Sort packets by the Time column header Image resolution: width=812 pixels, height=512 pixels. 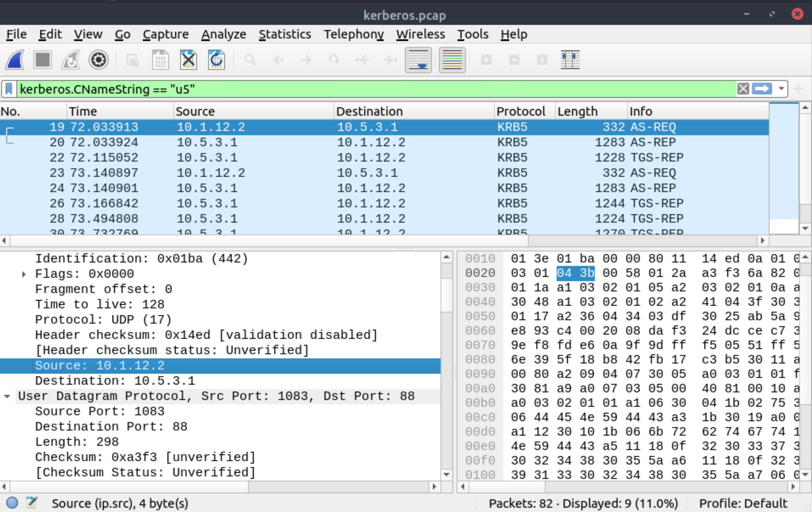120,111
